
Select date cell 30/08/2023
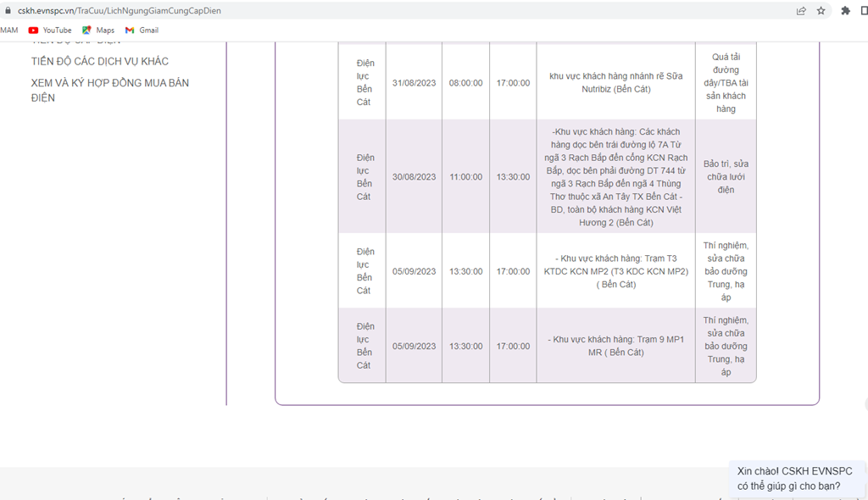tap(414, 176)
